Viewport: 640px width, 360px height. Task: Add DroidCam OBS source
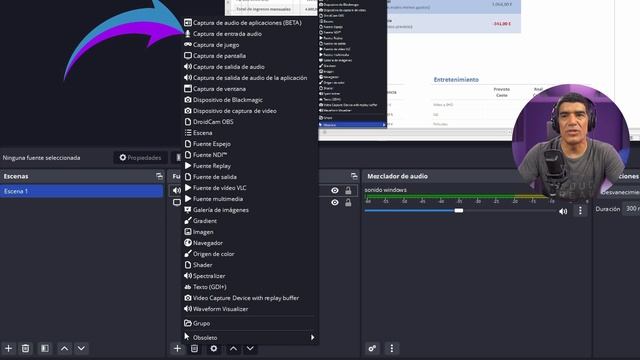coord(249,122)
